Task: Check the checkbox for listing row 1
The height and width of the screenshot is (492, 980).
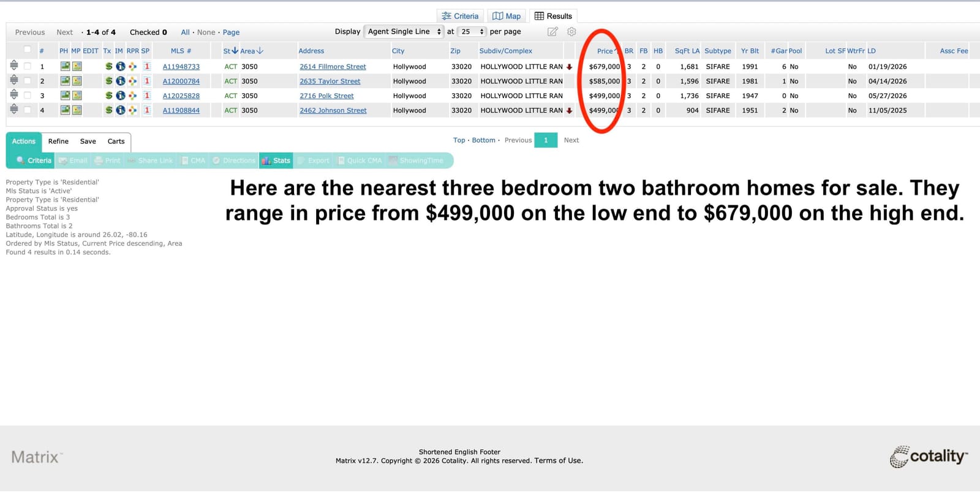Action: (27, 66)
